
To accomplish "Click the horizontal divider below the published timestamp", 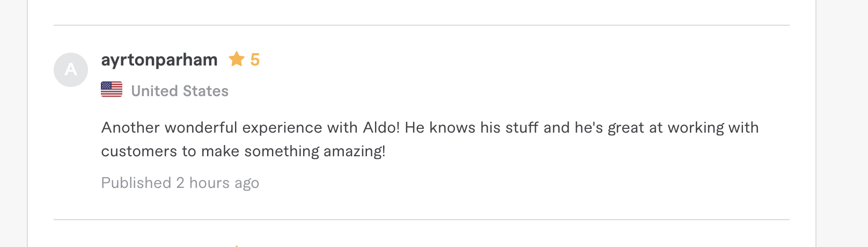I will pos(422,220).
